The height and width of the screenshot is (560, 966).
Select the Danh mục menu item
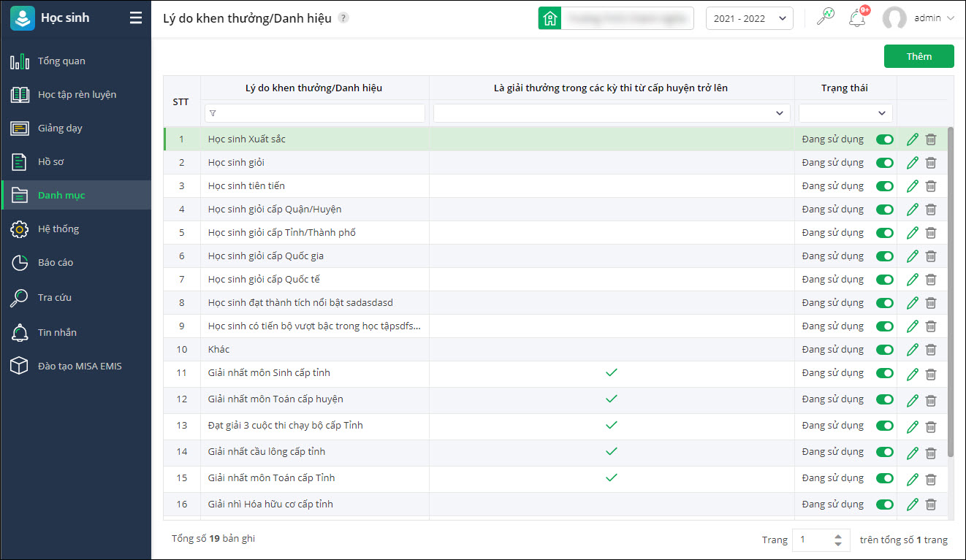click(x=76, y=196)
